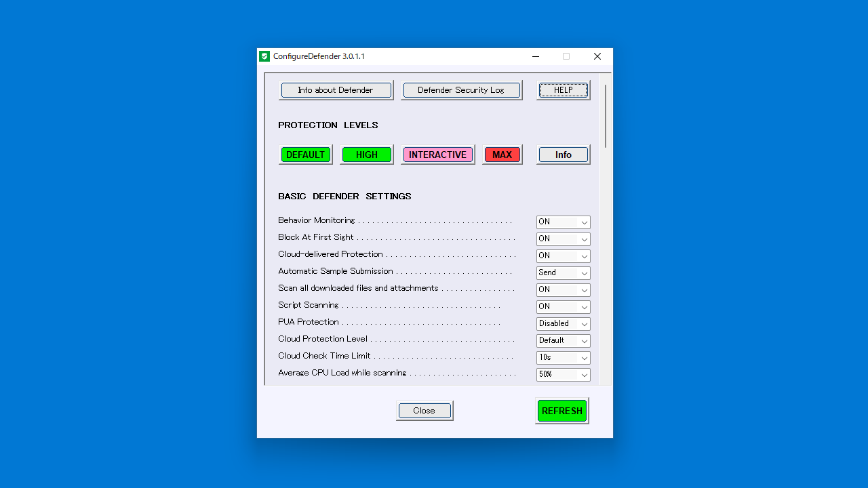Viewport: 868px width, 488px height.
Task: Click the BASIC DEFENDER SETTINGS heading
Action: (344, 197)
